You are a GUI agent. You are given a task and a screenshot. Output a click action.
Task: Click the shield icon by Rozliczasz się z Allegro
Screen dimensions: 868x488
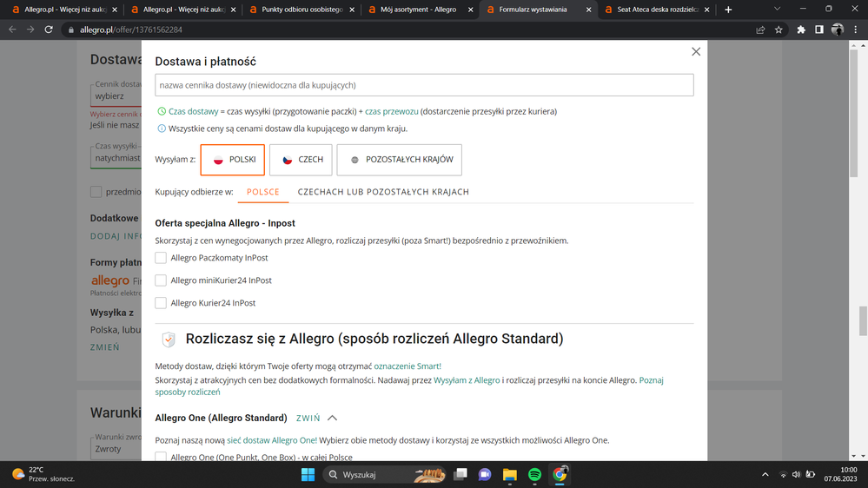tap(169, 340)
